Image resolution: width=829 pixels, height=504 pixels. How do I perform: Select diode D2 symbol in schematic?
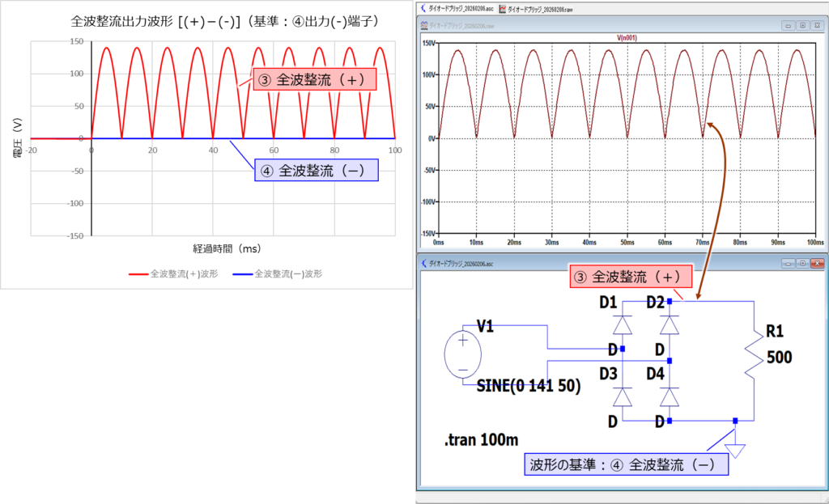click(x=669, y=324)
